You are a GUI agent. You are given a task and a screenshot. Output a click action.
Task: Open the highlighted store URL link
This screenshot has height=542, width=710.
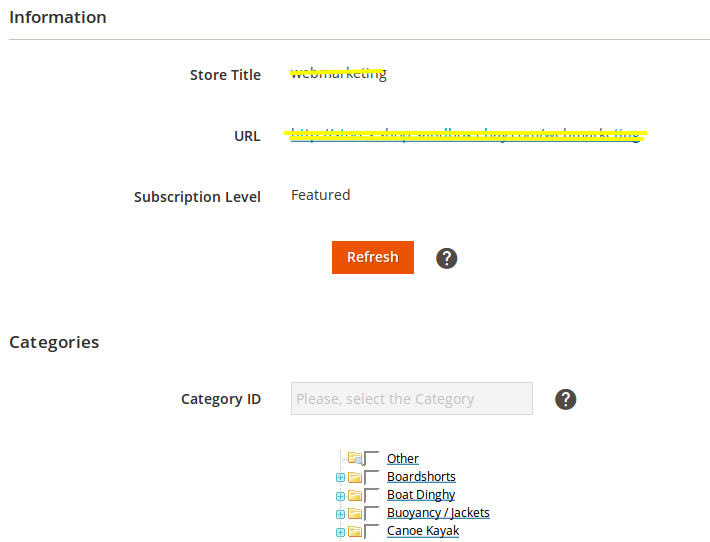point(465,135)
